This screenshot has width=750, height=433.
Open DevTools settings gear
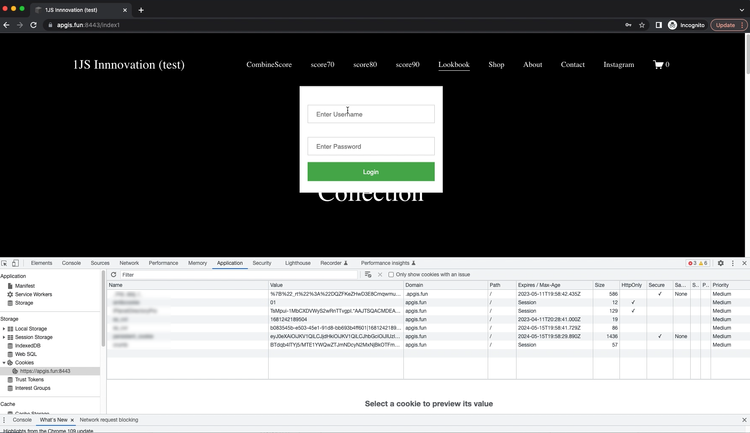[720, 263]
